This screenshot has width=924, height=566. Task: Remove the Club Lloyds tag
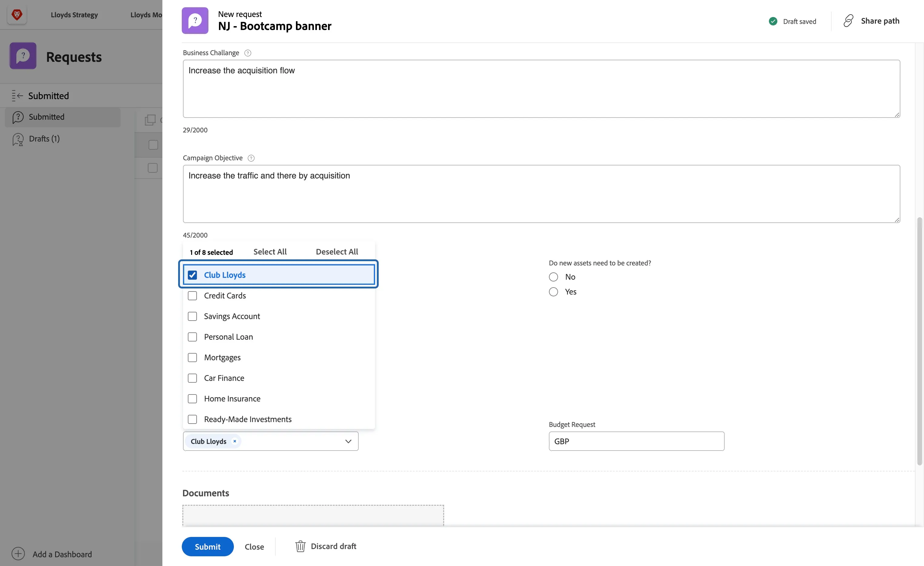point(235,441)
